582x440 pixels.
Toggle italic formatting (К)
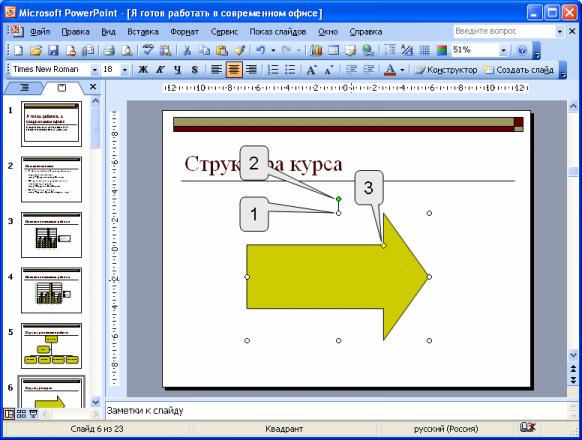(x=160, y=70)
